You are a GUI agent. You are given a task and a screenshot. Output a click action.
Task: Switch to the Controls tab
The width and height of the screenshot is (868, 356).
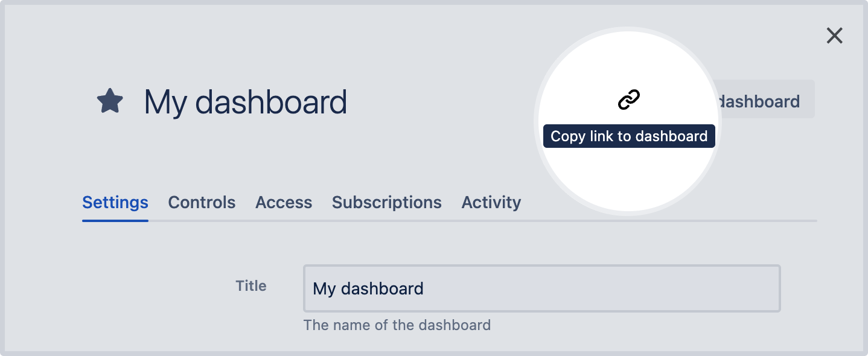(x=202, y=202)
